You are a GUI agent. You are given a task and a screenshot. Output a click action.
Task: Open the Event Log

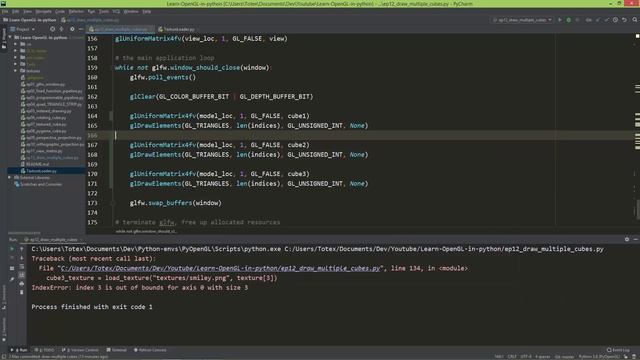click(x=618, y=350)
